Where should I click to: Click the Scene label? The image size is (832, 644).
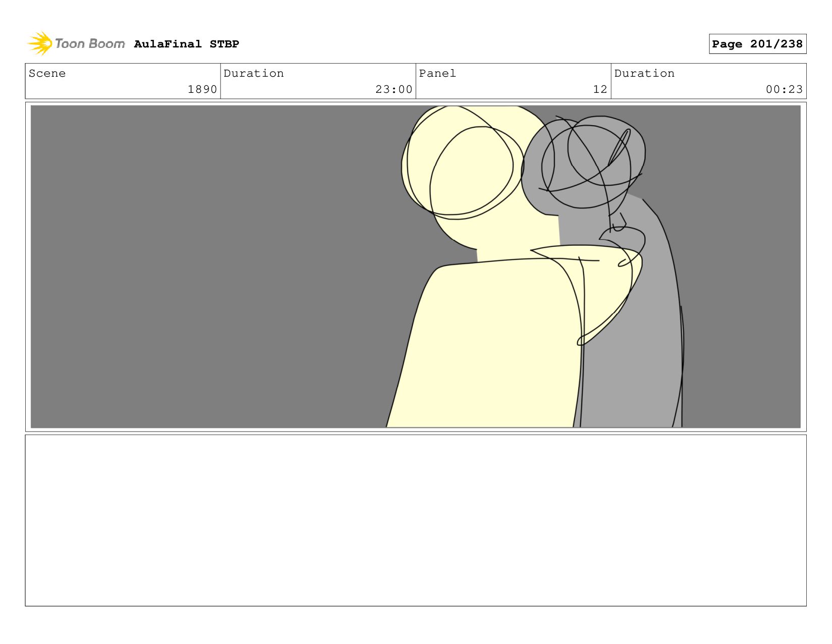(47, 73)
